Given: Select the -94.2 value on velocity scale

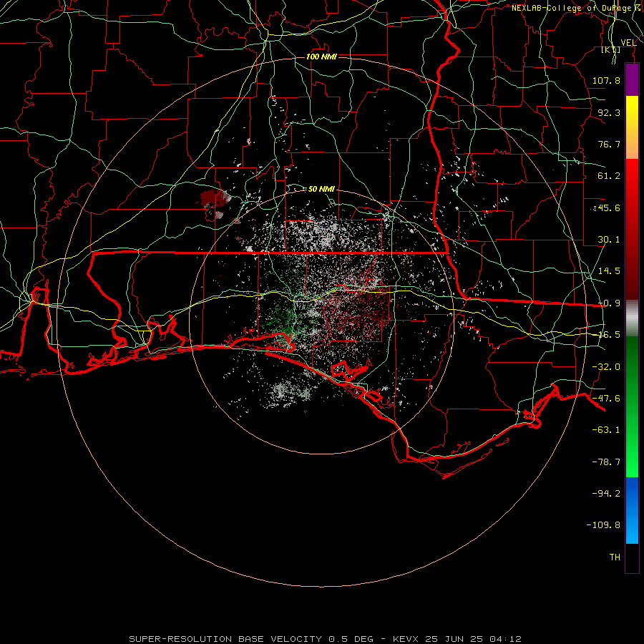Looking at the screenshot, I should [606, 494].
